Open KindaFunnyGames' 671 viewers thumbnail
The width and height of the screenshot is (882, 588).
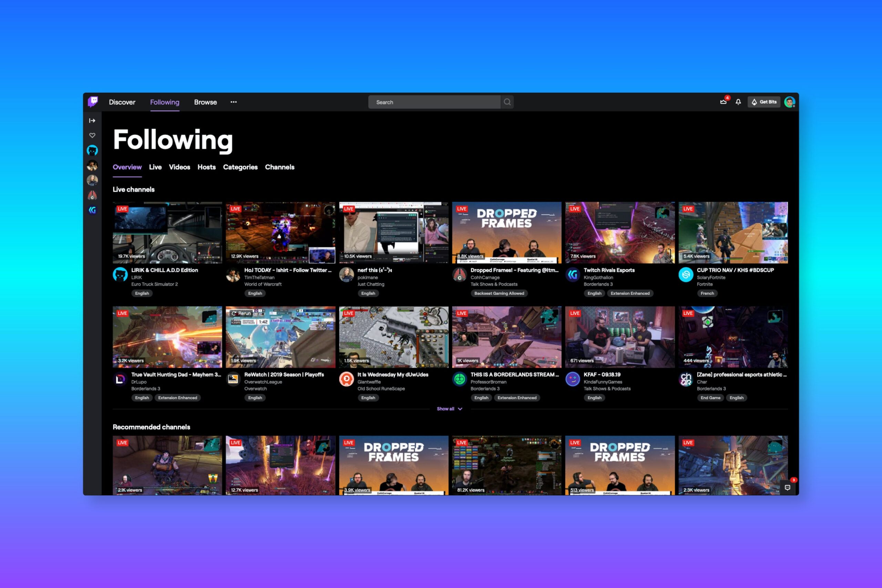[x=620, y=337]
